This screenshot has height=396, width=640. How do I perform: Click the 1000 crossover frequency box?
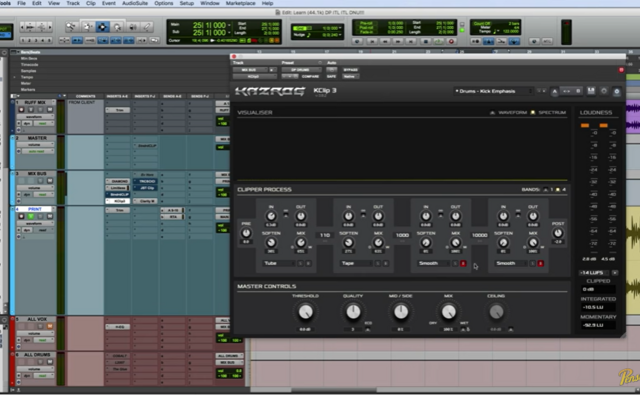(x=402, y=236)
